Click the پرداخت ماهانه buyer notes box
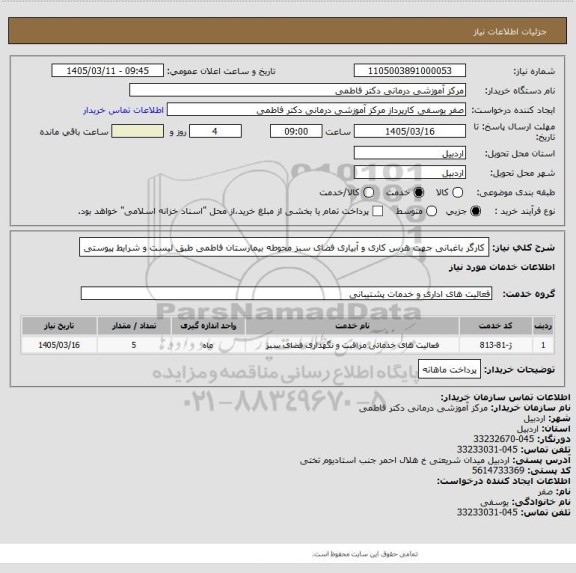 tap(449, 370)
